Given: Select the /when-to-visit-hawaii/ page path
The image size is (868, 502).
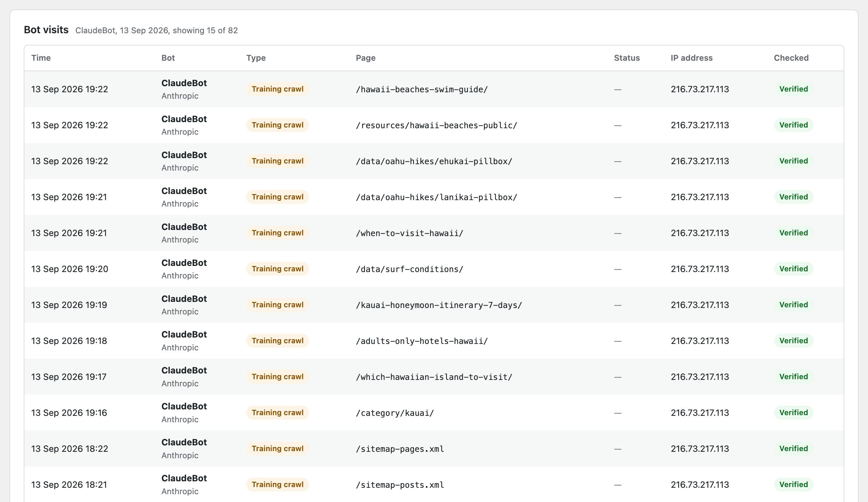Looking at the screenshot, I should (410, 233).
